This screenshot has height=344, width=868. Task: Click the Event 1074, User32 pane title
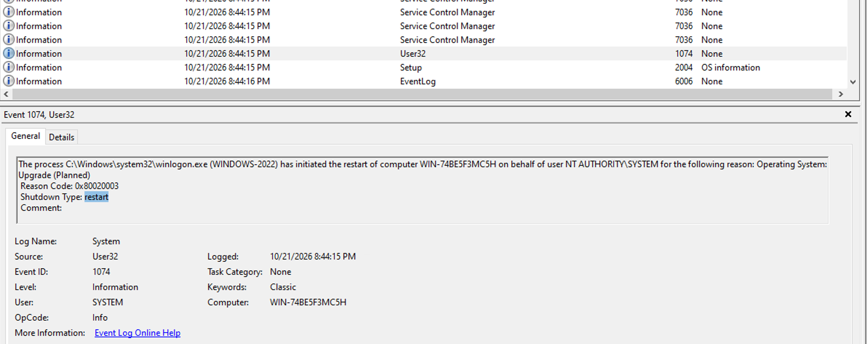click(x=39, y=115)
